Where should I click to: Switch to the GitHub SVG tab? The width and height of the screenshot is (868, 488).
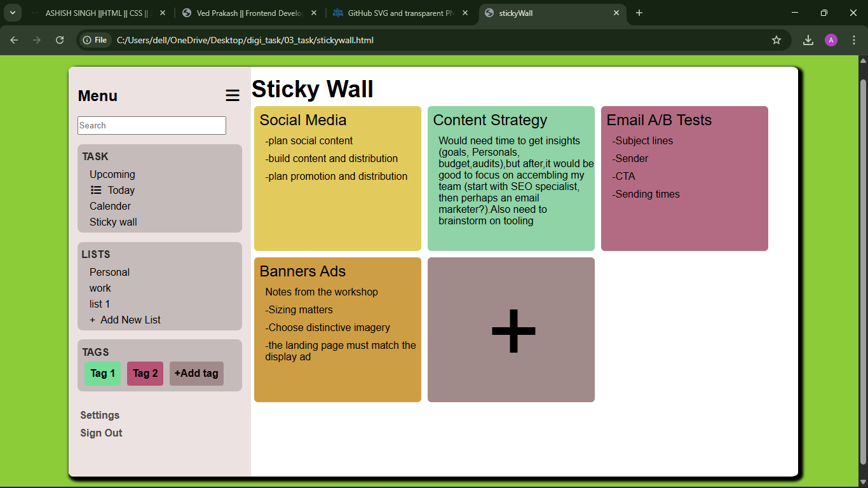[x=400, y=13]
